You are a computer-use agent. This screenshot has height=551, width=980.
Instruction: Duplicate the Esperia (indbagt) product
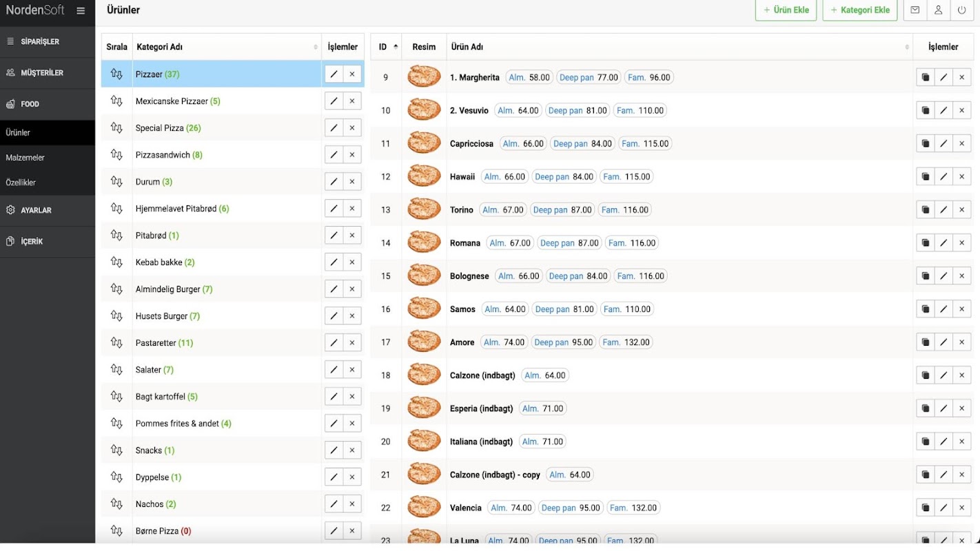coord(926,408)
